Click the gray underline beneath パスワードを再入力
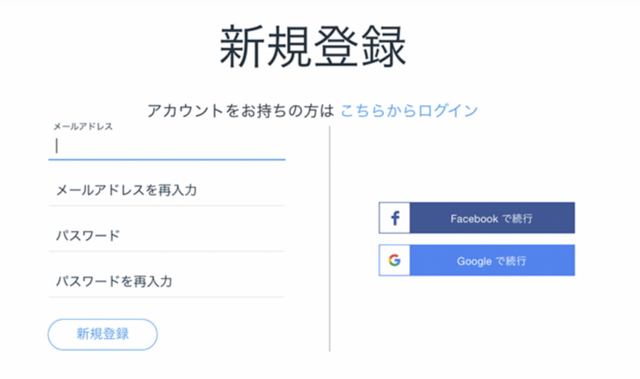 tap(167, 297)
